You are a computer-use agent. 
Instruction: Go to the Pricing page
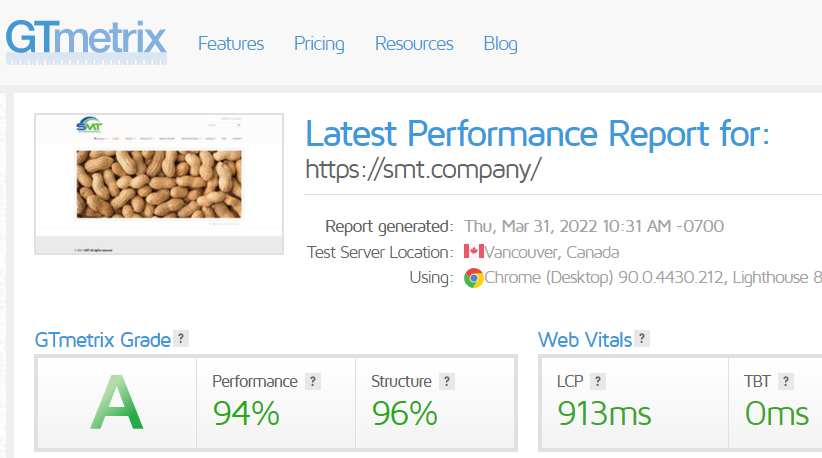pos(319,44)
